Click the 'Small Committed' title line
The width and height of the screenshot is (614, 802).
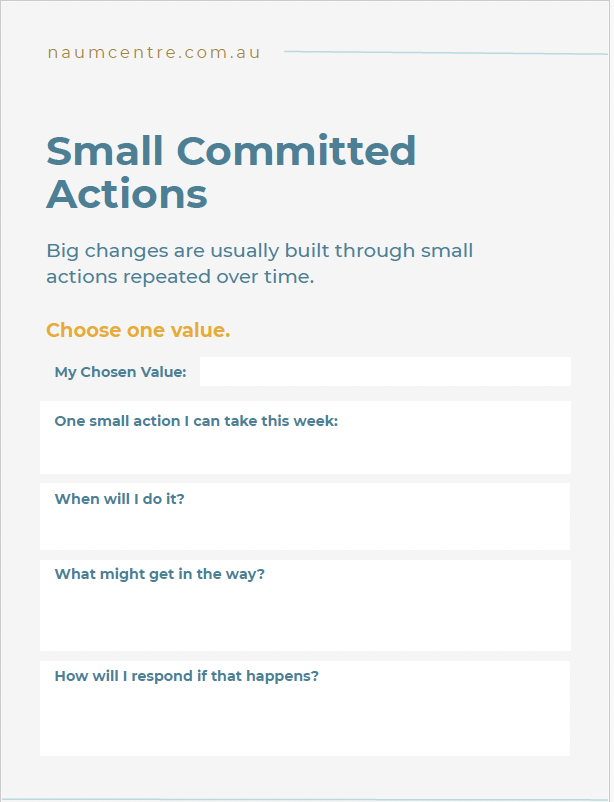[x=231, y=150]
